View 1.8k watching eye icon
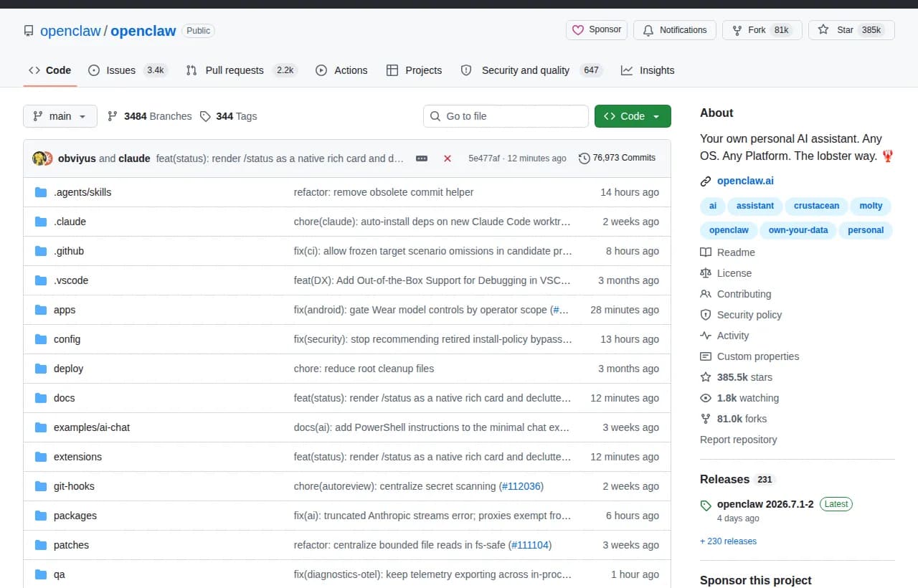This screenshot has height=588, width=918. (706, 398)
